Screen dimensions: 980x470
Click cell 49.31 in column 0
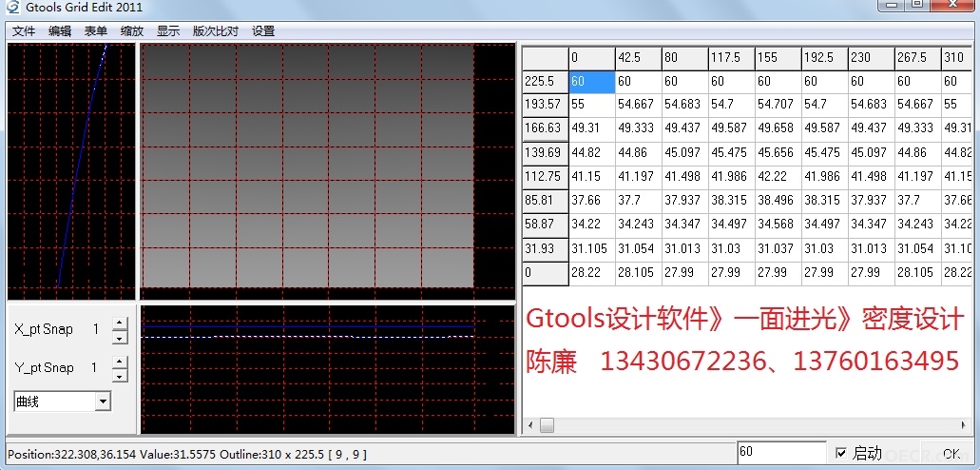(592, 129)
